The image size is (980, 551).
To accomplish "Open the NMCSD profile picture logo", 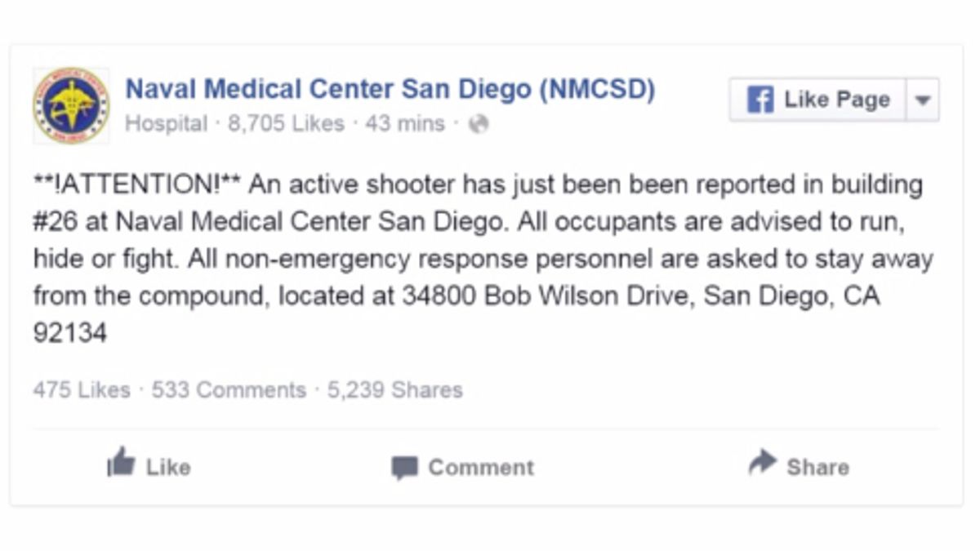I will 71,105.
